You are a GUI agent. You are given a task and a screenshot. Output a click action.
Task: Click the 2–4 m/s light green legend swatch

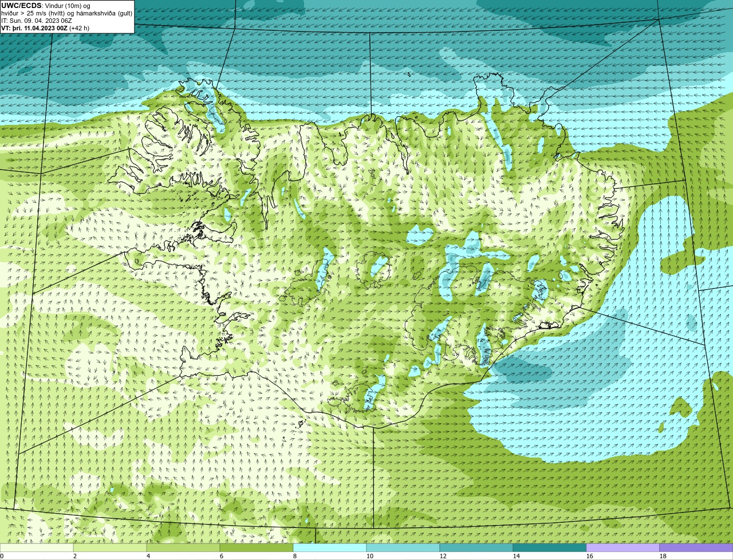click(x=110, y=547)
